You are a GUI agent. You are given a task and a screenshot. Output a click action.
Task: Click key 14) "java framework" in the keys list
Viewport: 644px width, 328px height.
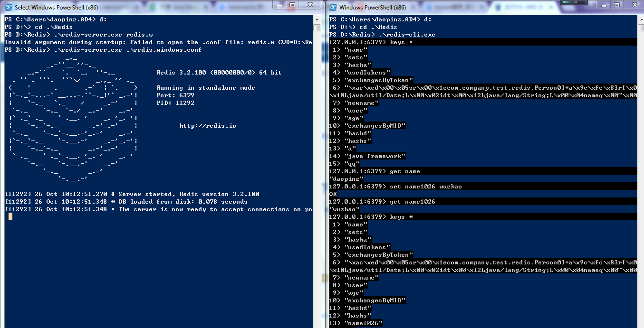pyautogui.click(x=367, y=156)
